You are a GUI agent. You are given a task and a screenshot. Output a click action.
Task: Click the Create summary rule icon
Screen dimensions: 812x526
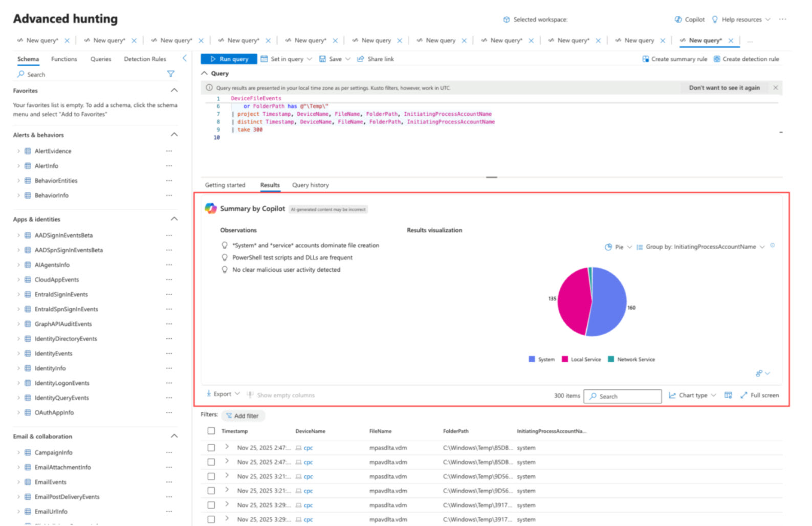(645, 59)
